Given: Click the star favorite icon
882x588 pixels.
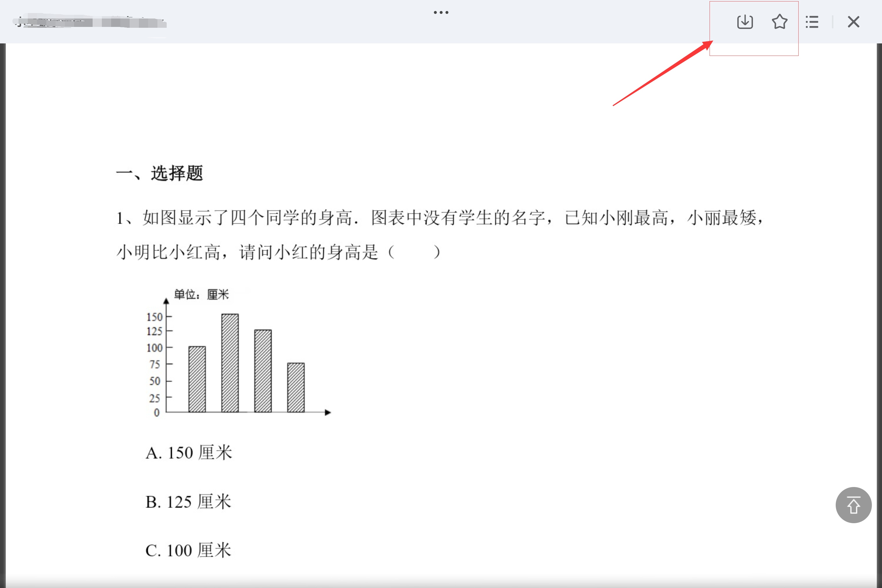Looking at the screenshot, I should [780, 22].
